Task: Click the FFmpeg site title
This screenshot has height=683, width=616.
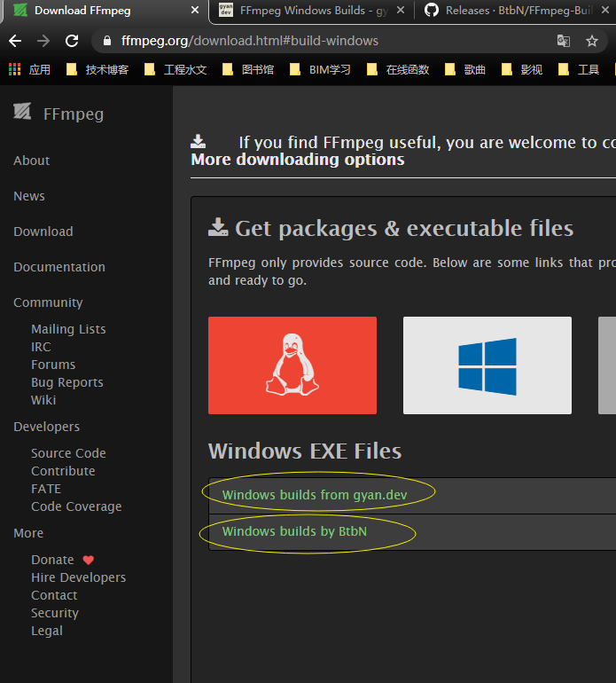Action: (x=74, y=114)
